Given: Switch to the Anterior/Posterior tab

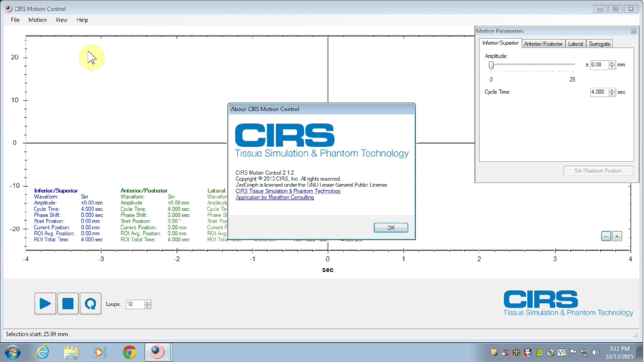Looking at the screenshot, I should coord(543,44).
